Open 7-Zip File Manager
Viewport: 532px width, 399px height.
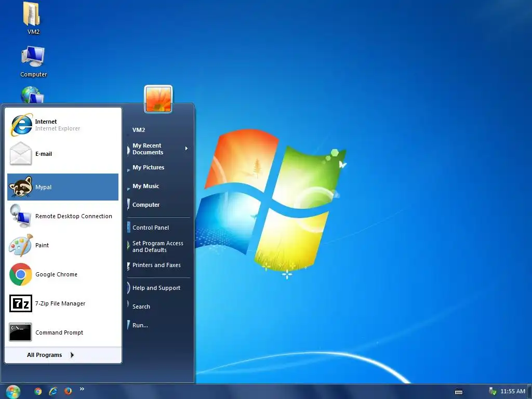click(x=63, y=303)
